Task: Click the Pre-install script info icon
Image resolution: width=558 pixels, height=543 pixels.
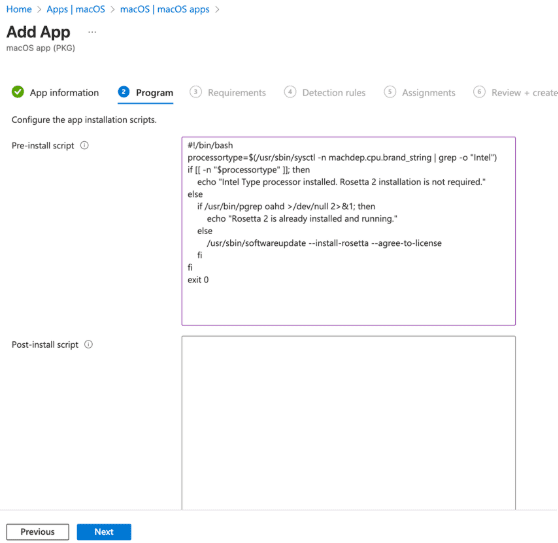Action: [x=84, y=146]
